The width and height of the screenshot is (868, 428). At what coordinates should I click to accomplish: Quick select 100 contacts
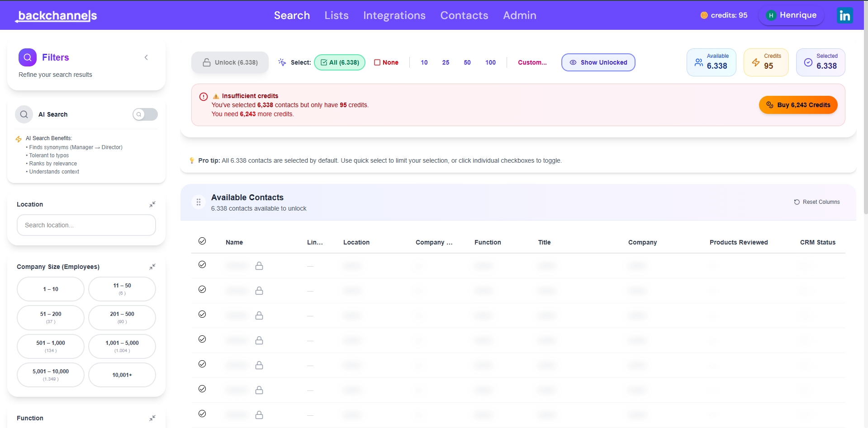pyautogui.click(x=491, y=62)
